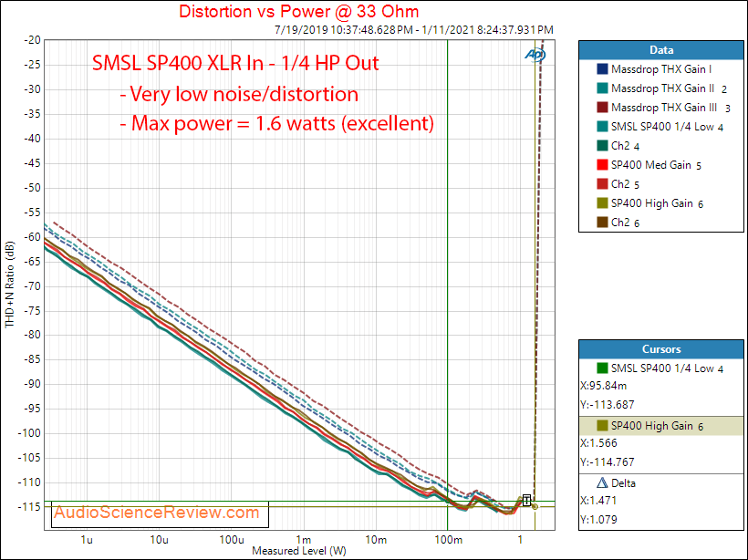Select the highlighted SP400 High Gain cursor row
The image size is (748, 560).
point(661,426)
